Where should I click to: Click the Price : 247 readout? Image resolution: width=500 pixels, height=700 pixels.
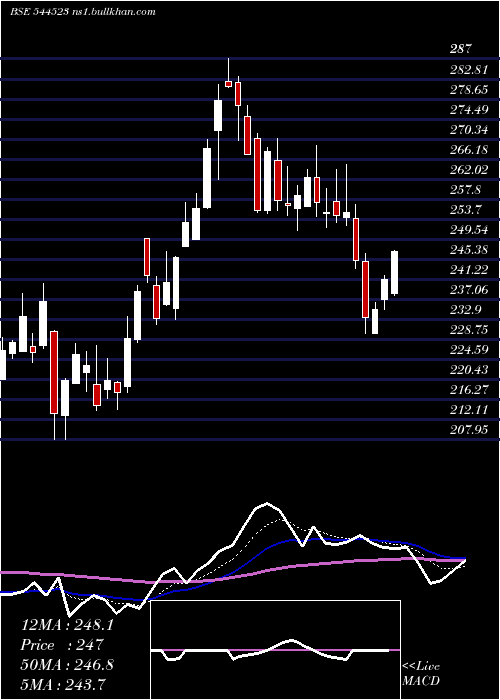coord(62,645)
